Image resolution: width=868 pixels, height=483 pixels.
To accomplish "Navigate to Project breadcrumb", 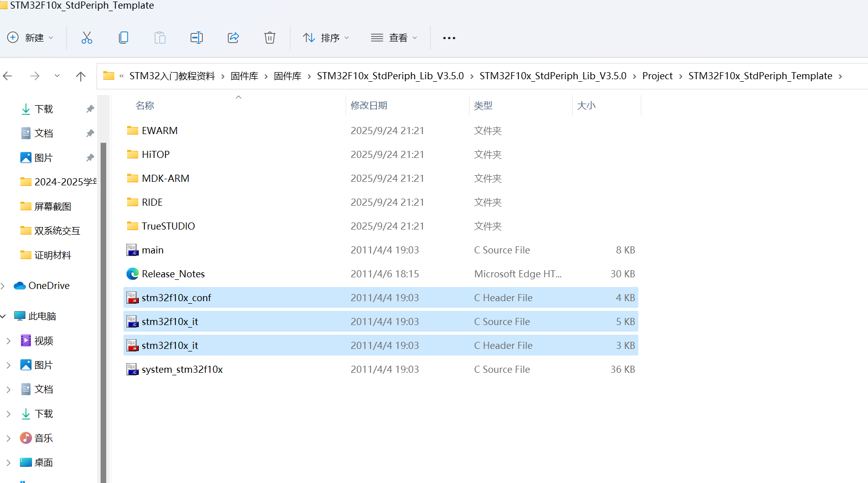I will 657,76.
